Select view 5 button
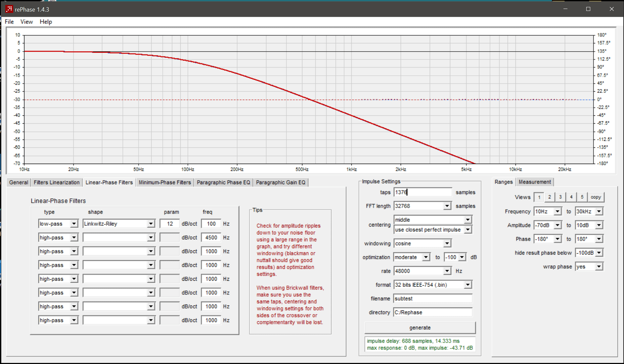The height and width of the screenshot is (364, 624). pos(582,197)
